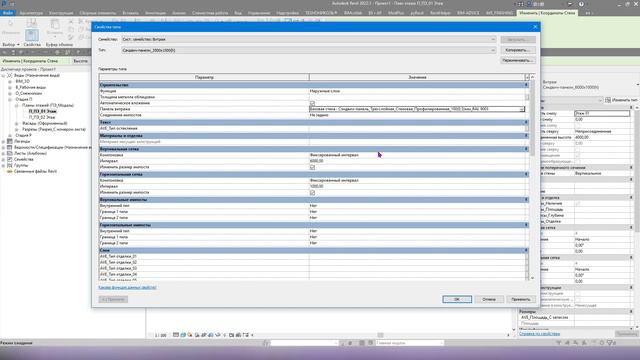Click the Листы (Альбомы) node icon in the browser
Image resolution: width=640 pixels, height=360 pixels.
tap(10, 153)
